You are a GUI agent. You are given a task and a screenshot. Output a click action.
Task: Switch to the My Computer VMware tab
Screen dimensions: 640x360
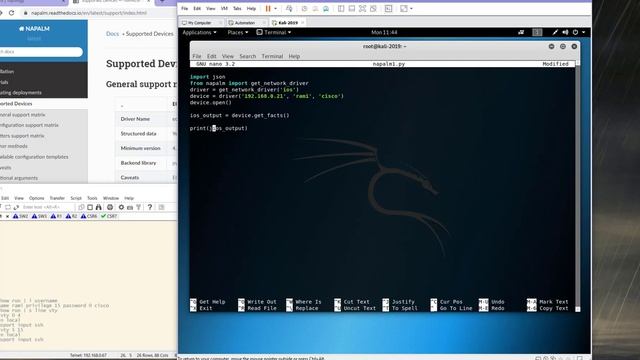tap(200, 23)
